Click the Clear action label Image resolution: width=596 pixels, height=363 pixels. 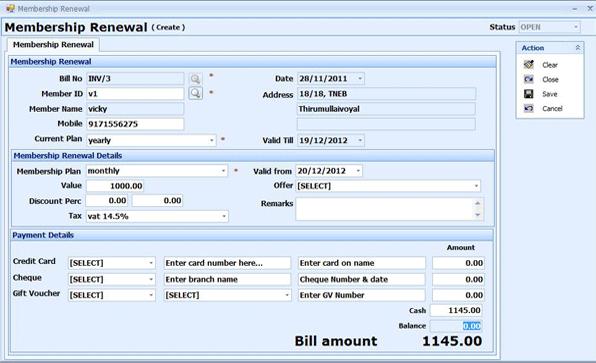pyautogui.click(x=550, y=65)
